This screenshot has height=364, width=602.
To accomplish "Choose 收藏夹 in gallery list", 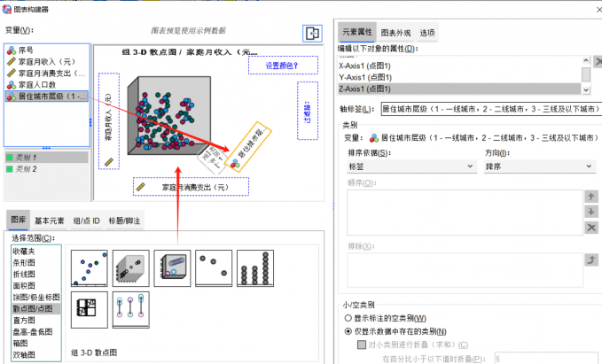I will (36, 252).
